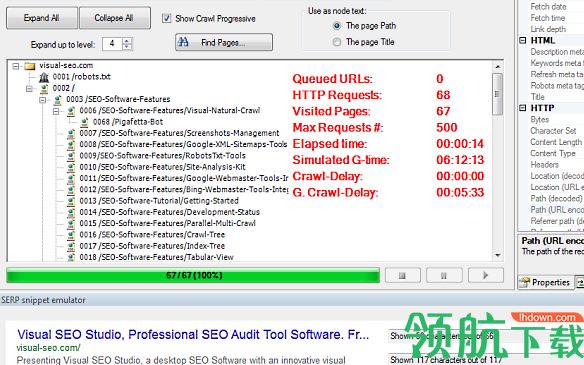Image resolution: width=584 pixels, height=365 pixels.
Task: Click the page icon of 0016 Crawl-Tree
Action: tap(71, 235)
